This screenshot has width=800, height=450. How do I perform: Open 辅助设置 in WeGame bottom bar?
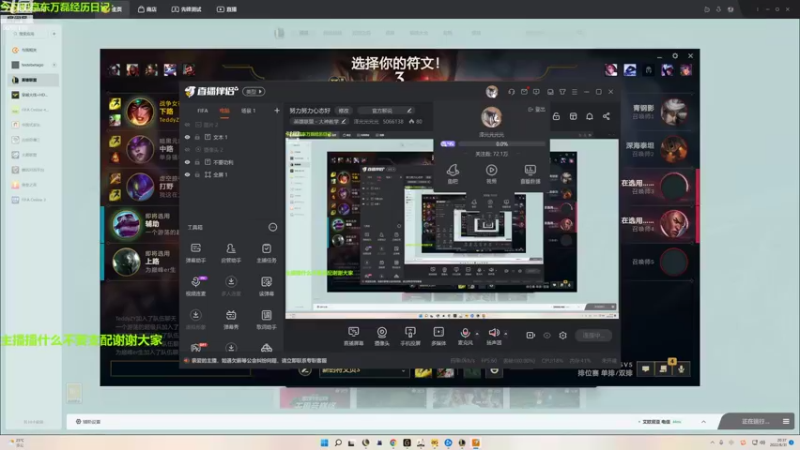(88, 422)
